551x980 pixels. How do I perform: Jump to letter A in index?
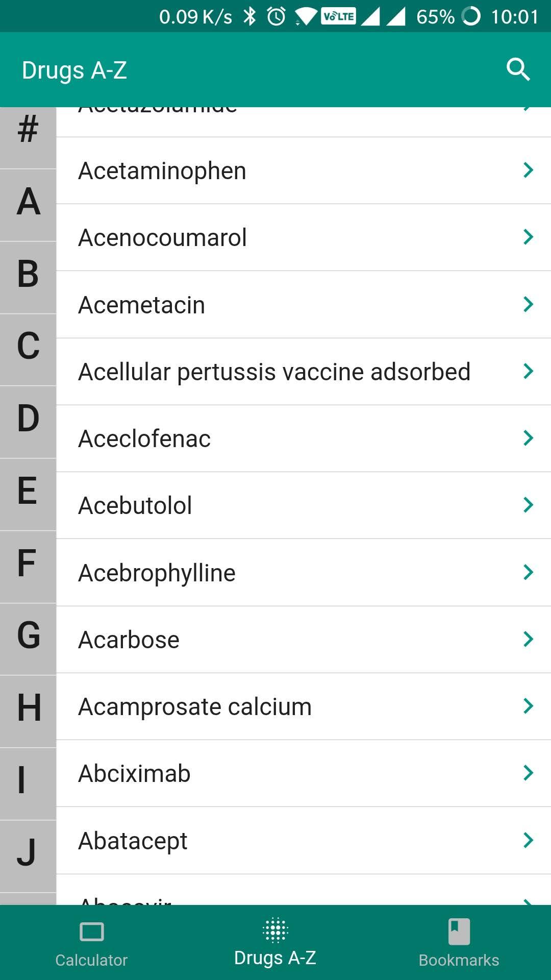click(28, 205)
